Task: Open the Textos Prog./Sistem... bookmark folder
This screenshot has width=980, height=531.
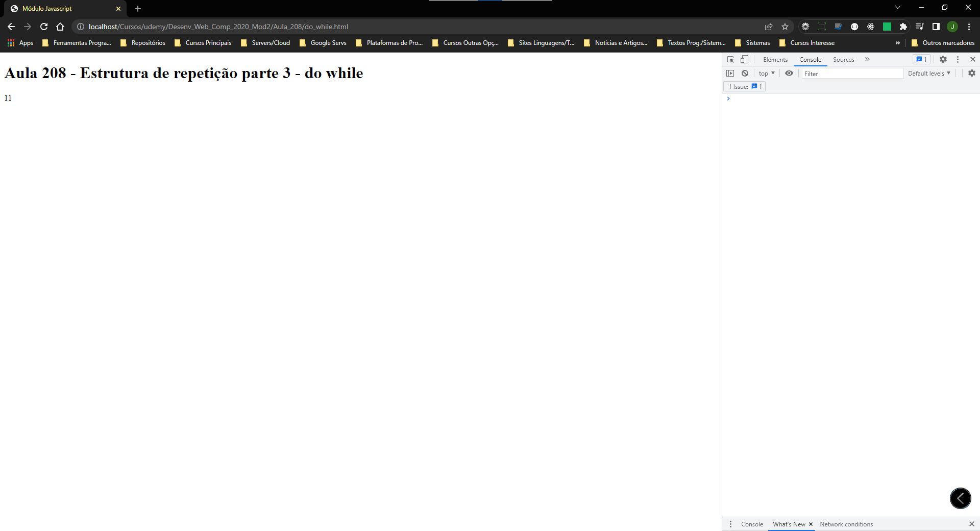Action: [x=691, y=43]
